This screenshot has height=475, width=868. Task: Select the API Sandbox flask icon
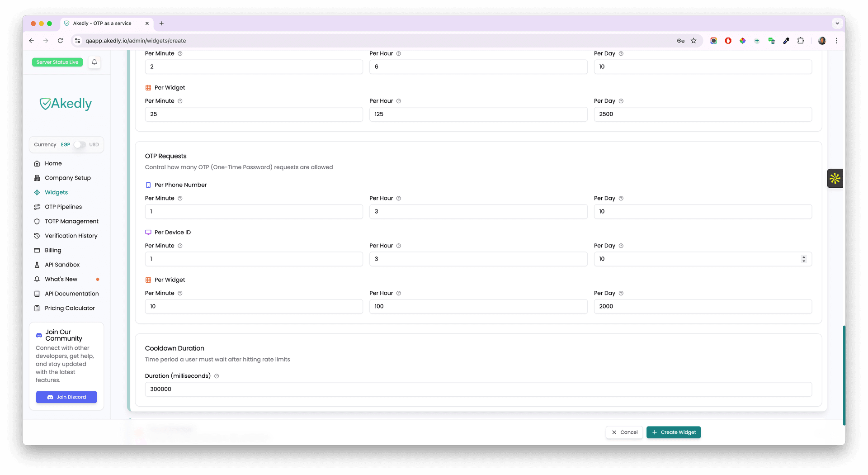(37, 265)
